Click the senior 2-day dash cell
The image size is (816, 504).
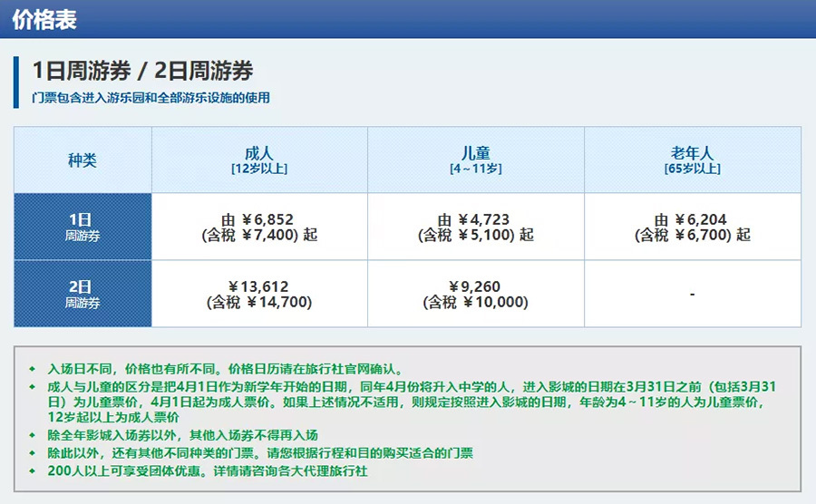pyautogui.click(x=692, y=294)
